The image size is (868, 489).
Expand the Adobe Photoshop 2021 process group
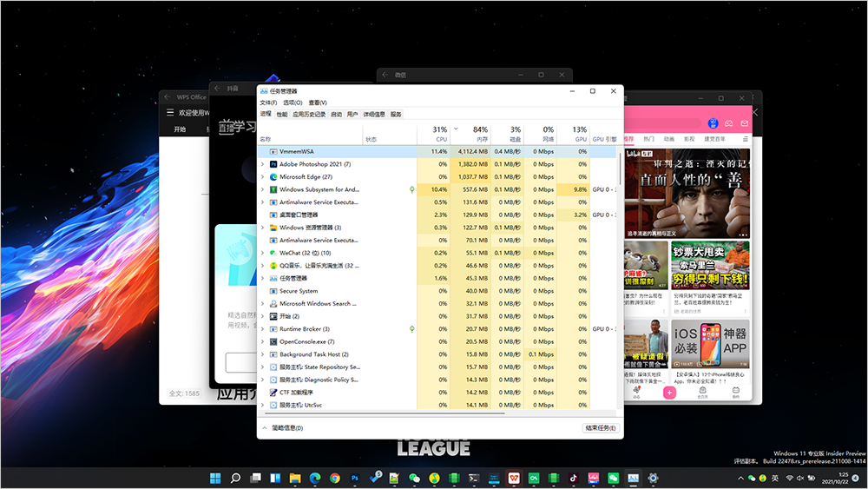click(263, 164)
